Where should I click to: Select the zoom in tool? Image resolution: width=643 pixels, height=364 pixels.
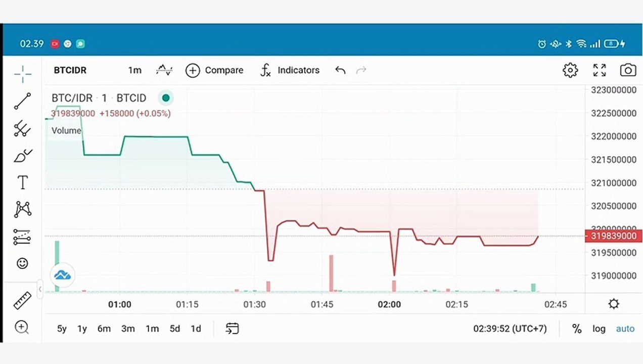pyautogui.click(x=22, y=327)
